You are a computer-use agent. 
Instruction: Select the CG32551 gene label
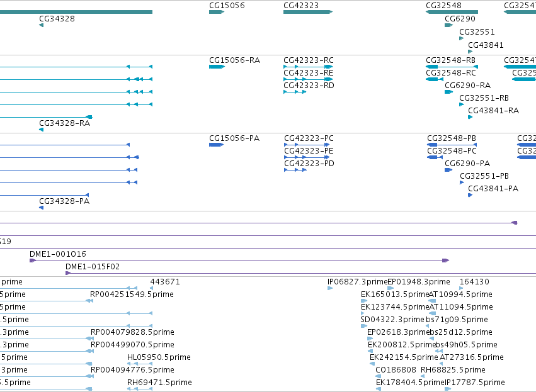pos(477,32)
